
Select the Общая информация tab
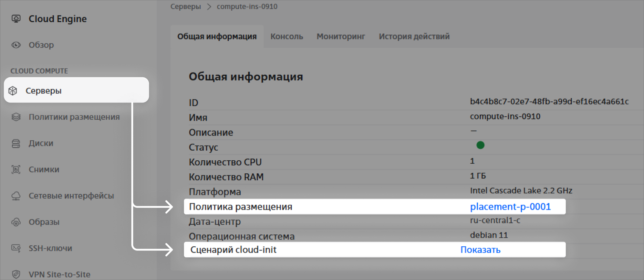tap(217, 36)
